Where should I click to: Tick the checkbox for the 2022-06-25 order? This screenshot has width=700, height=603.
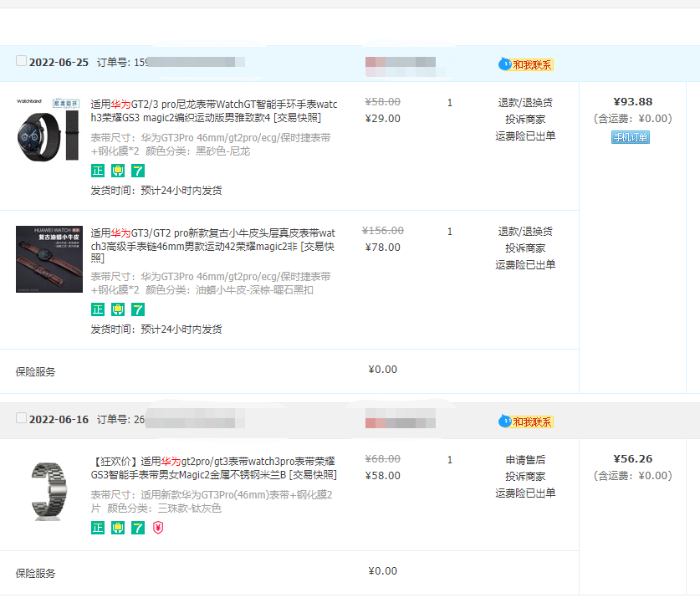point(21,61)
